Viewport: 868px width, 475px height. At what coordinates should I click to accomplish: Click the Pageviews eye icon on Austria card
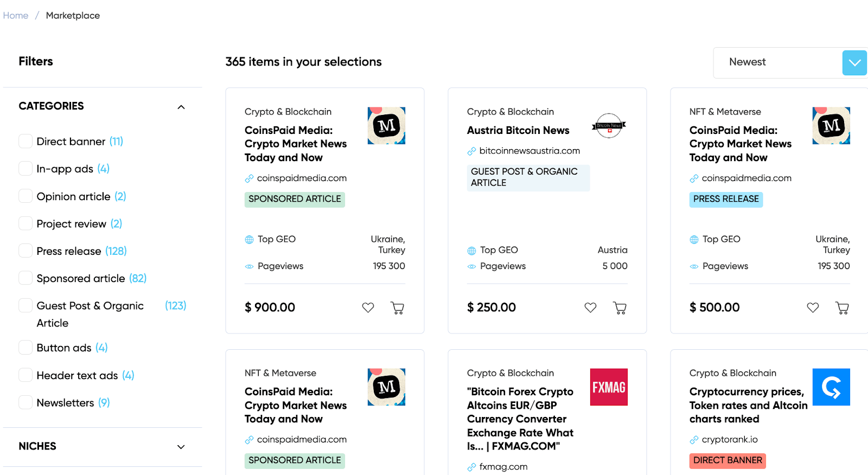tap(471, 266)
